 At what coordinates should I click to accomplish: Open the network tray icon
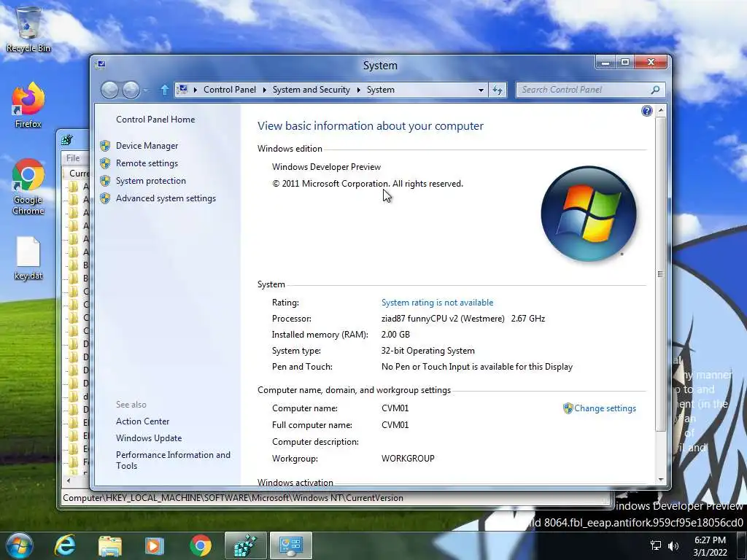pos(656,545)
